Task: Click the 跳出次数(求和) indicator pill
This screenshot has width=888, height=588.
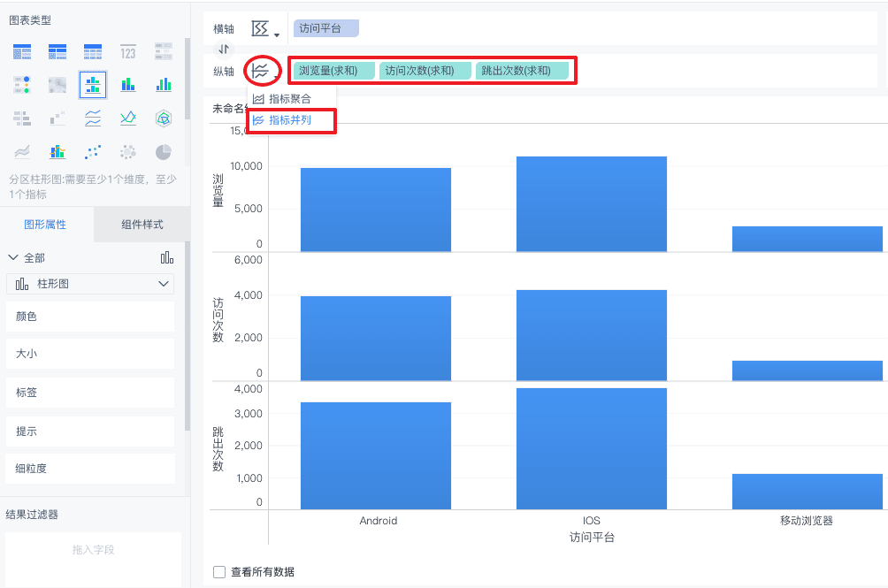Action: [522, 71]
